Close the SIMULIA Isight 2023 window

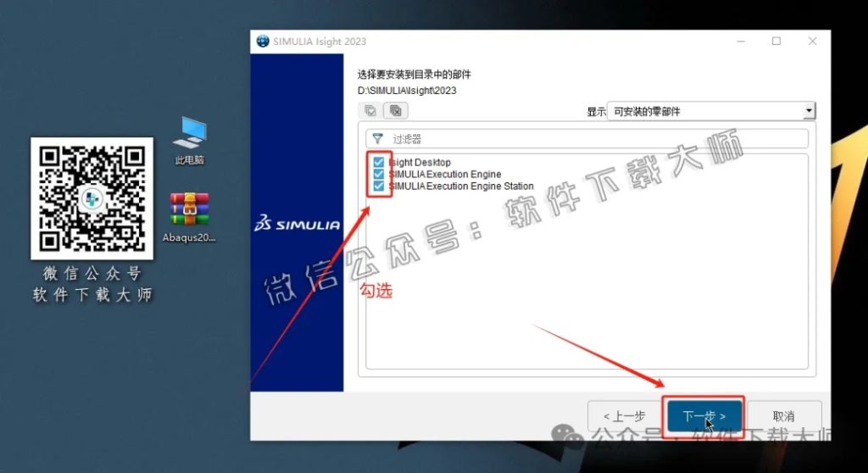[812, 41]
